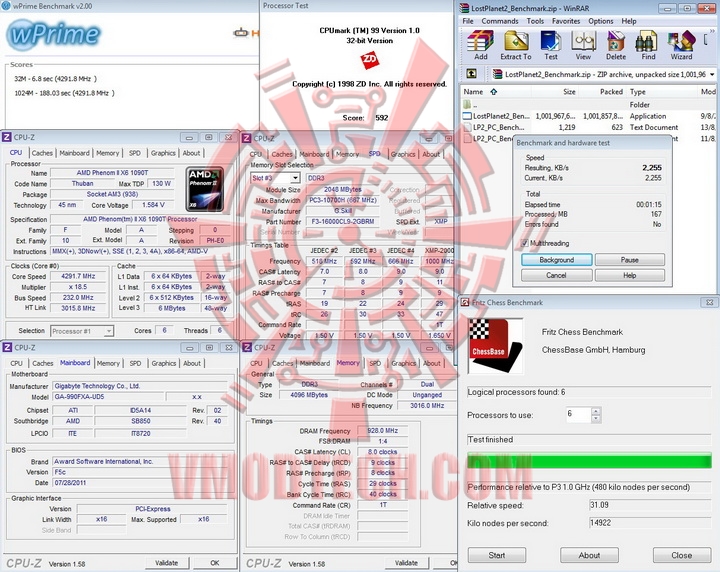Open the Favorites menu in WinRAR
The image size is (720, 572).
point(566,21)
